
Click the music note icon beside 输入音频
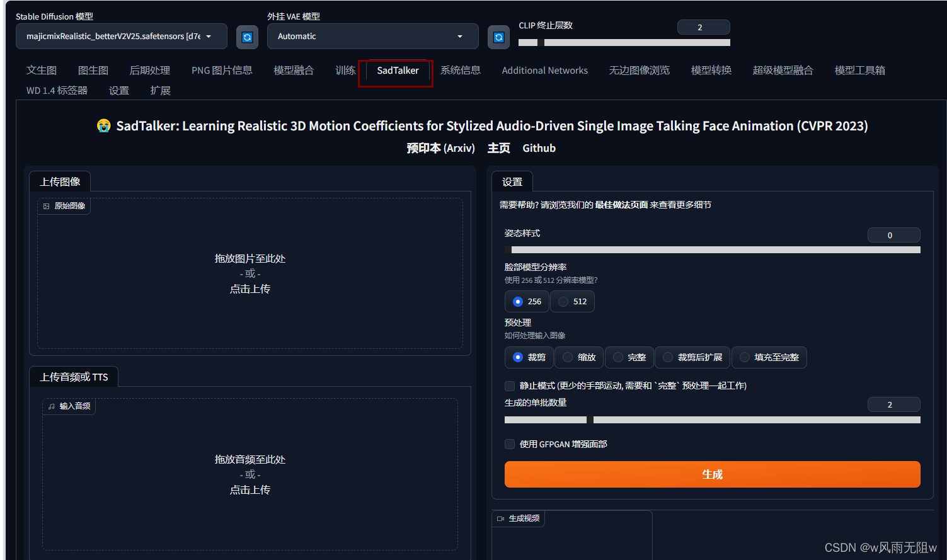tap(52, 406)
